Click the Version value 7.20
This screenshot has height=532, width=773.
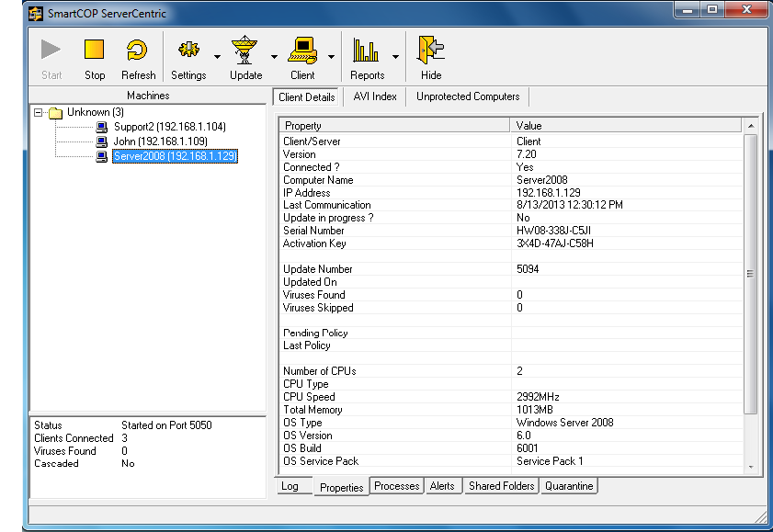[x=527, y=154]
